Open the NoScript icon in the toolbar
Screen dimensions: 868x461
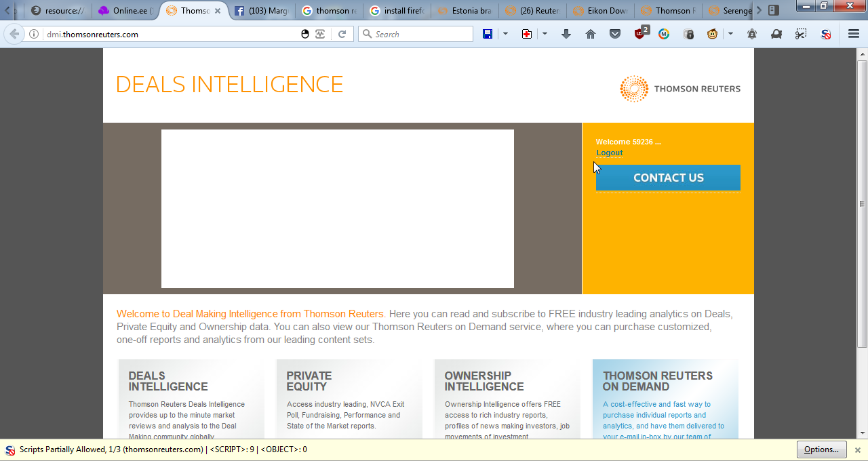pyautogui.click(x=826, y=34)
